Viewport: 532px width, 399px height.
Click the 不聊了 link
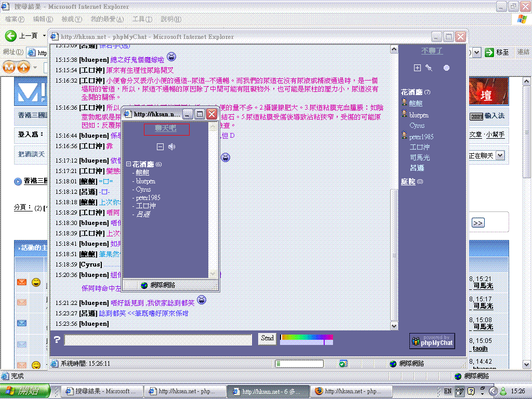point(432,51)
